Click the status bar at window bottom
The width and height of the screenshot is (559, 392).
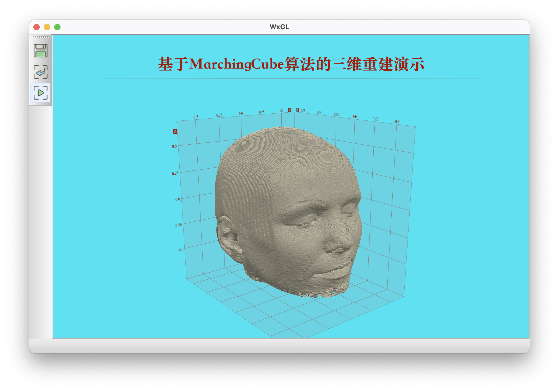279,346
